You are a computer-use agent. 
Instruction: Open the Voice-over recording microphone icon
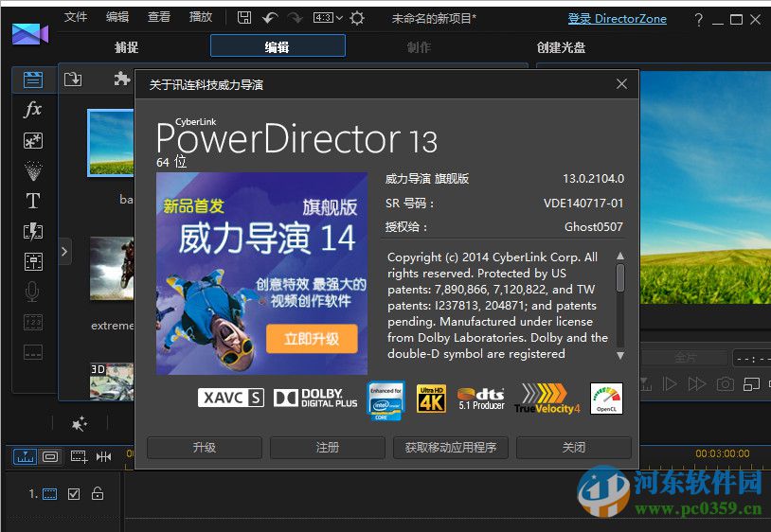[32, 292]
